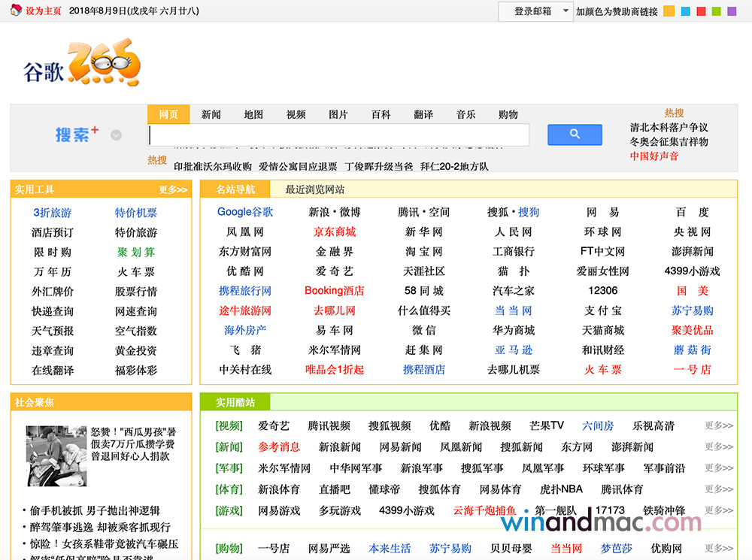This screenshot has height=560, width=752.
Task: Expand 更多>> in the 实用工具 header
Action: pyautogui.click(x=173, y=189)
